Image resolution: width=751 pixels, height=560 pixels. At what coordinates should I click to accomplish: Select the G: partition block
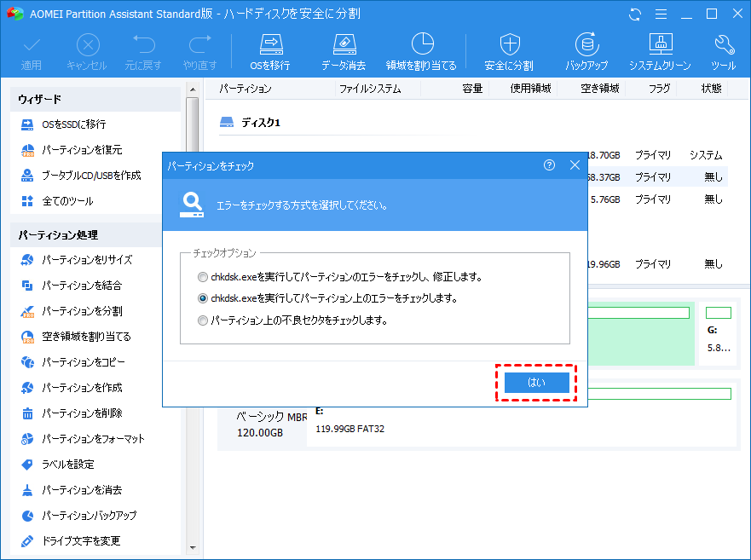click(x=718, y=333)
